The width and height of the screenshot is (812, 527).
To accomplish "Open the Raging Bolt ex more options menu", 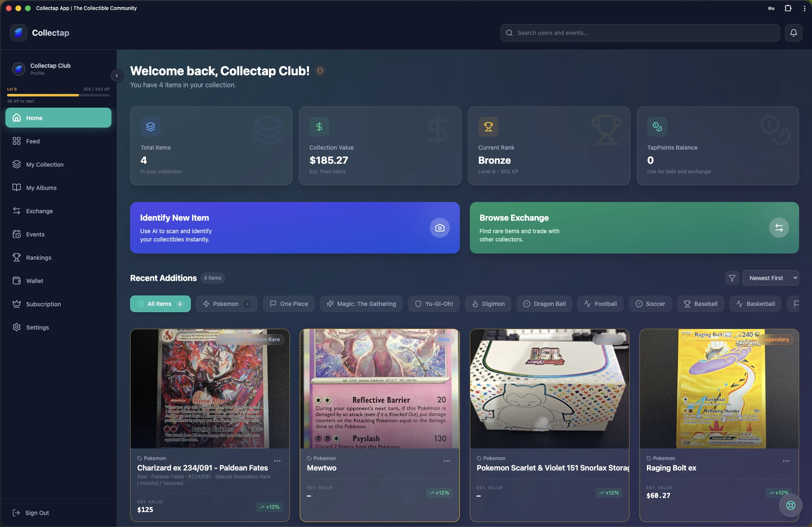I will pos(786,461).
